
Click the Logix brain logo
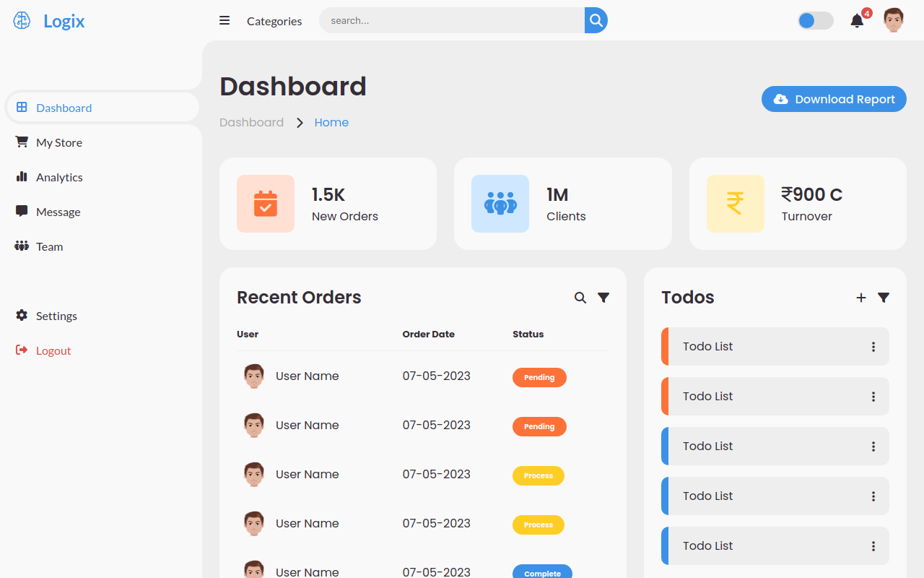point(22,21)
